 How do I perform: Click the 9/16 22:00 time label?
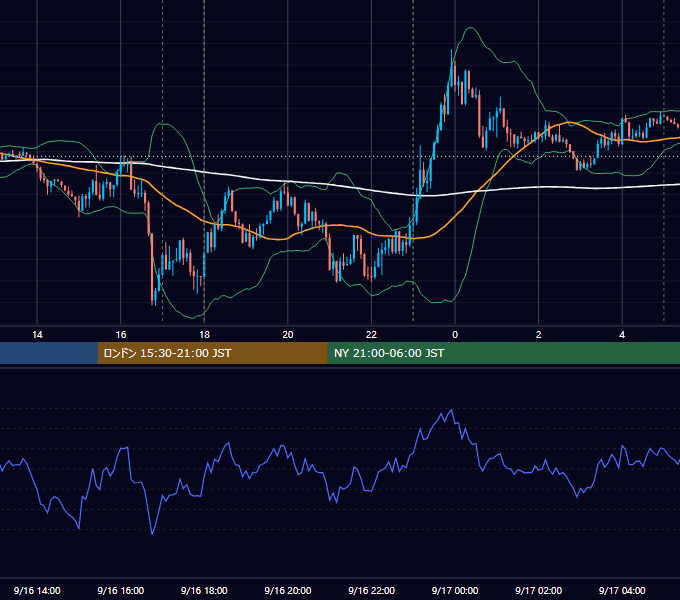[372, 590]
